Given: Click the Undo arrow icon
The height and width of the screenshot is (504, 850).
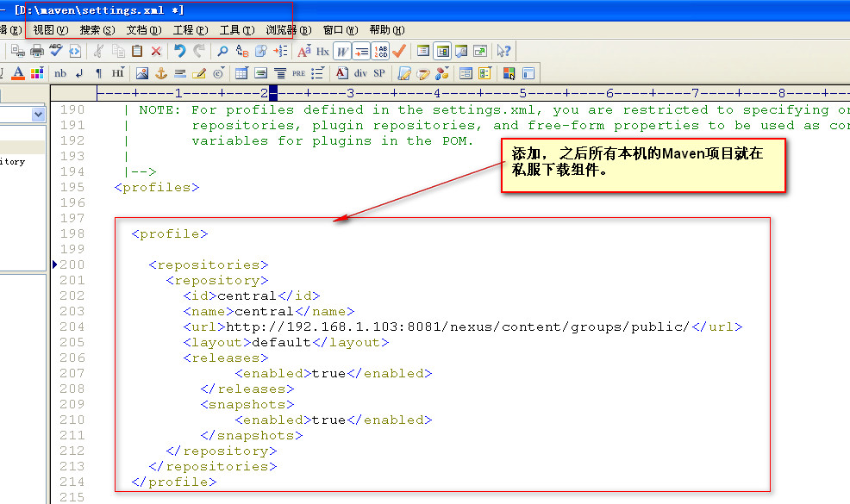Looking at the screenshot, I should pos(178,50).
